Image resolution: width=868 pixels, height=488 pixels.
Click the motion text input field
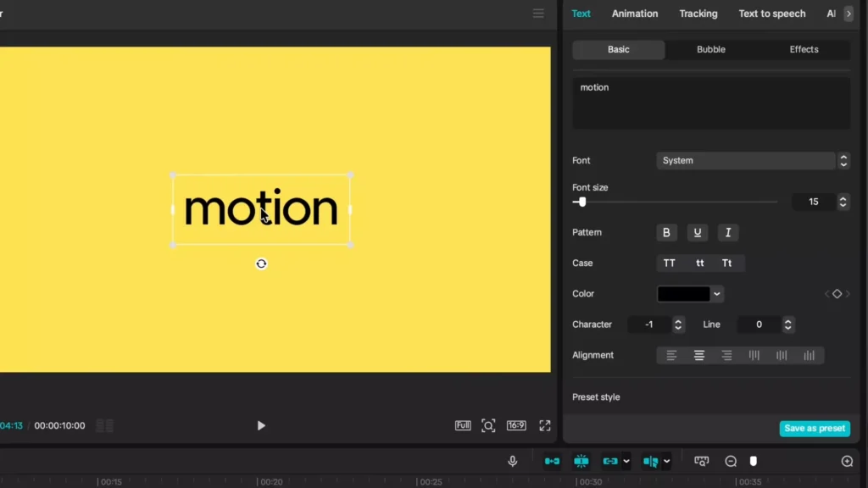[x=710, y=102]
